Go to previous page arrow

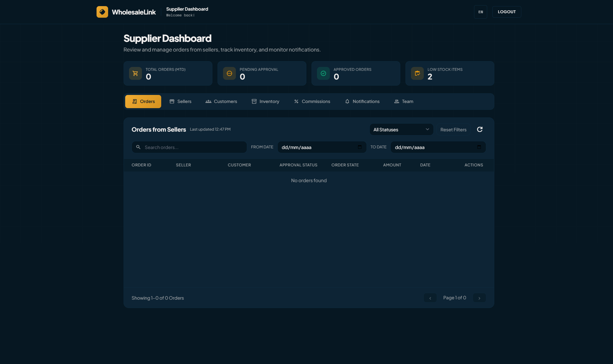430,298
